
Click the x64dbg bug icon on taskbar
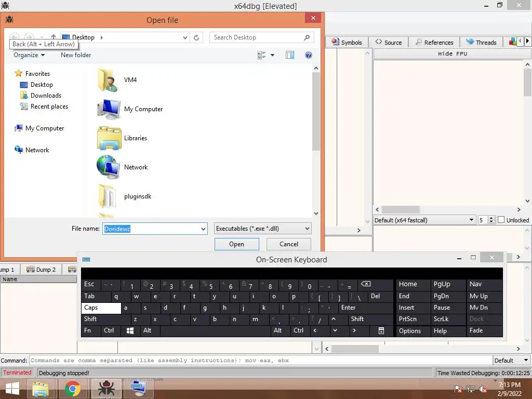pyautogui.click(x=106, y=389)
